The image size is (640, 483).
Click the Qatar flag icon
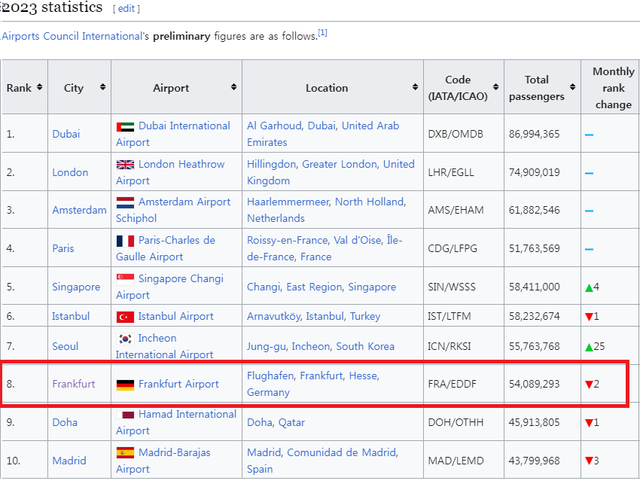pyautogui.click(x=125, y=414)
